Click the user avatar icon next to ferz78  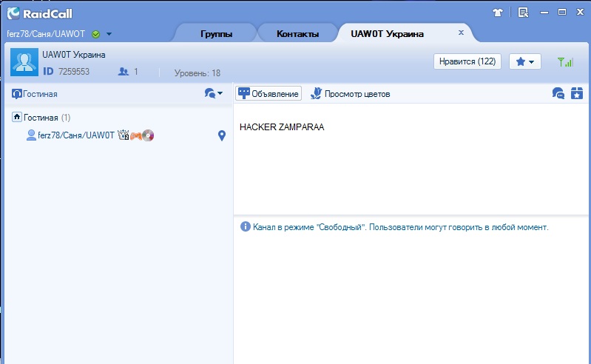point(31,135)
